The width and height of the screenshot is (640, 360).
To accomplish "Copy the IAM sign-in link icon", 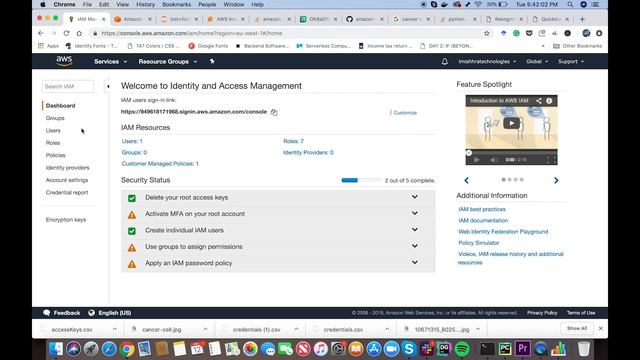I will tap(274, 112).
